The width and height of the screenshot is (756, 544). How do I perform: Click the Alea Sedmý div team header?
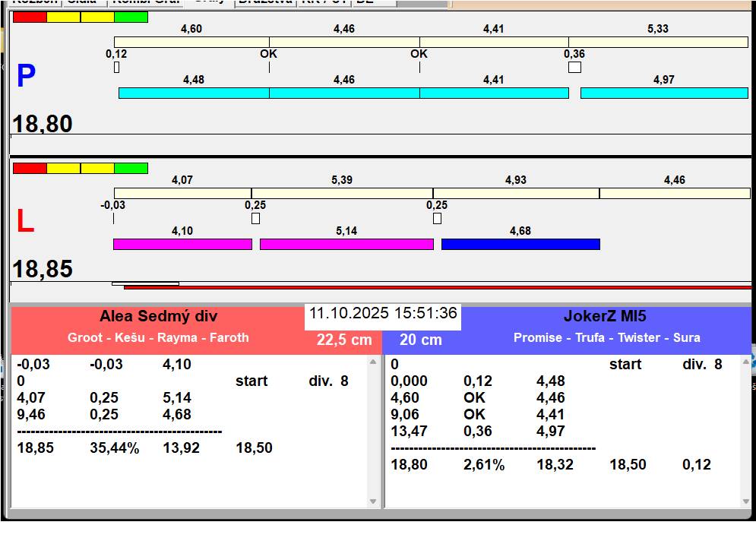pos(158,317)
